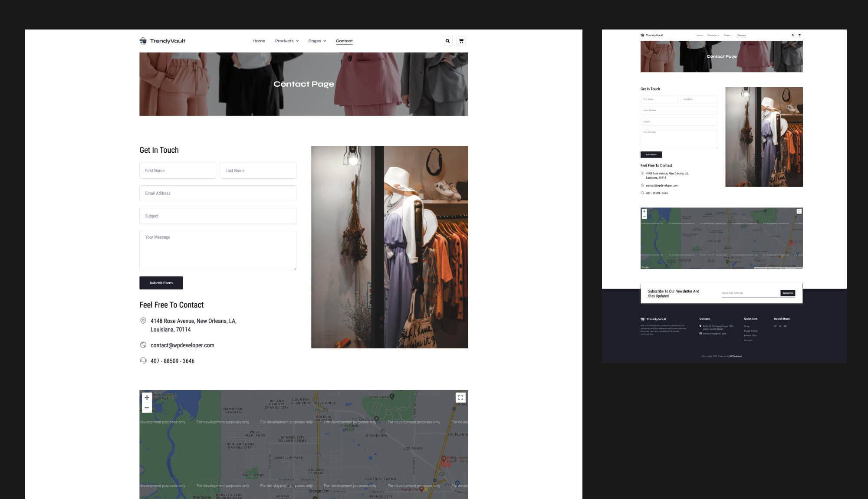The width and height of the screenshot is (868, 499).
Task: Focus the First Name input field
Action: tap(178, 171)
